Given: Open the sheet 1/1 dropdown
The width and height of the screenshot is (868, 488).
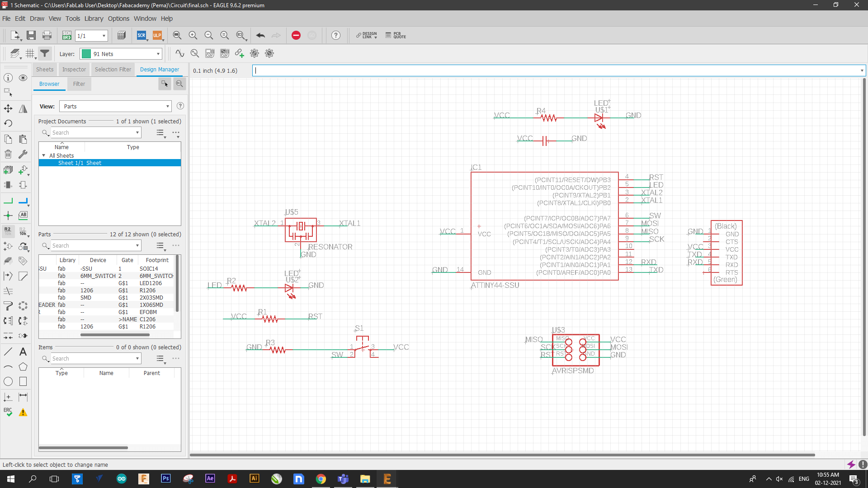Looking at the screenshot, I should click(x=104, y=36).
